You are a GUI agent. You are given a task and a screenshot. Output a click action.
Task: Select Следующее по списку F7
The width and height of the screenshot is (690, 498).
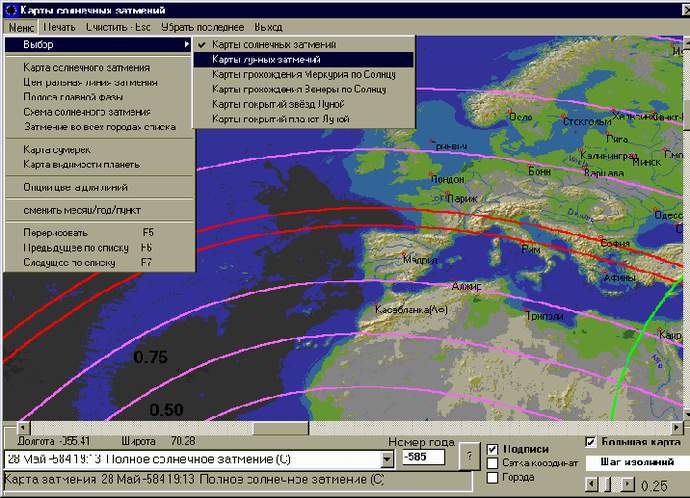point(99,263)
